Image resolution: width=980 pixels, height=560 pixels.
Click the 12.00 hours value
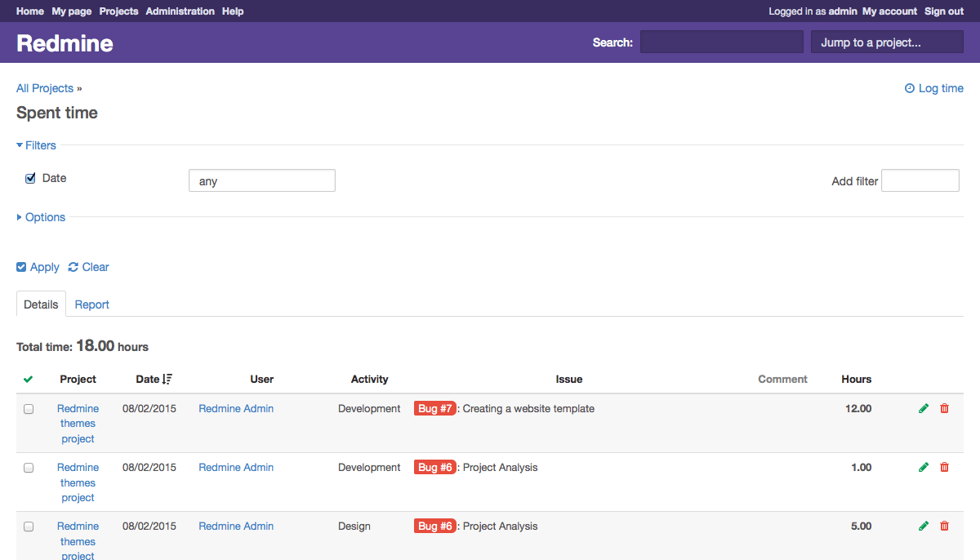tap(858, 408)
